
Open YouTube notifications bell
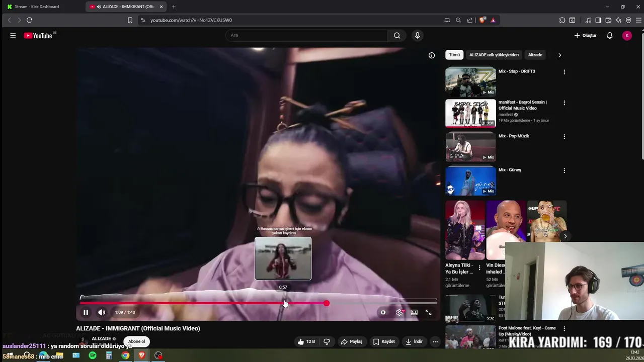pyautogui.click(x=610, y=35)
